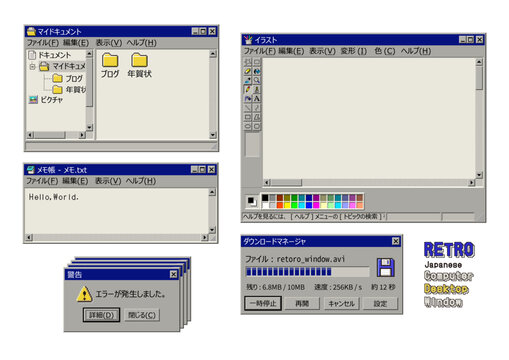Click the 一時停止 pause button
The image size is (509, 360).
point(263,303)
